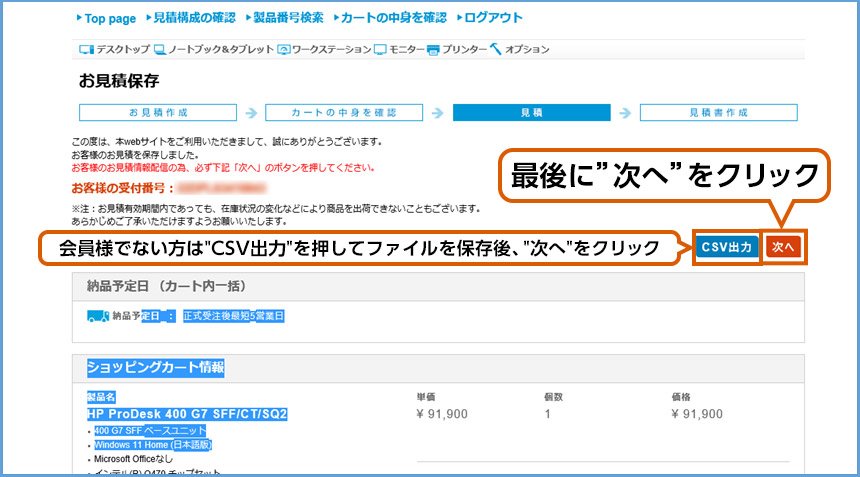Image resolution: width=860 pixels, height=477 pixels.
Task: Select the デスクトップ category
Action: pyautogui.click(x=123, y=49)
